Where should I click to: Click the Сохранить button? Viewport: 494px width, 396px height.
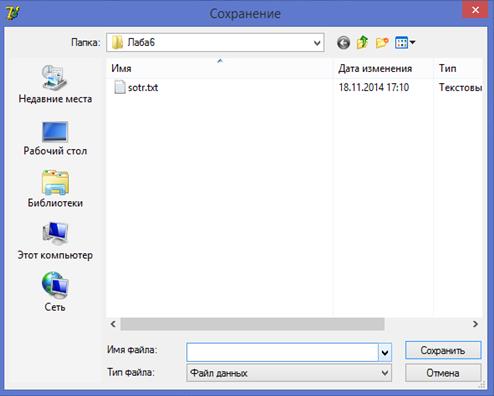[x=443, y=350]
